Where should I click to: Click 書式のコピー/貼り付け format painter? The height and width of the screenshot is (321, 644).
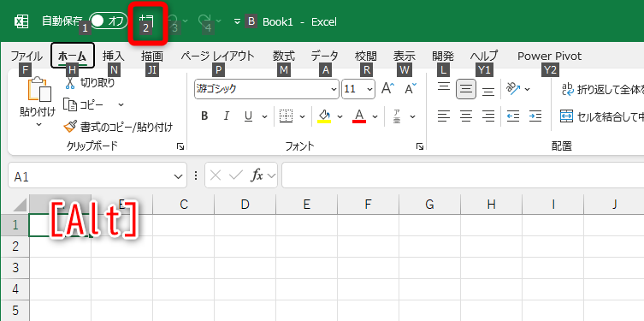click(x=118, y=127)
